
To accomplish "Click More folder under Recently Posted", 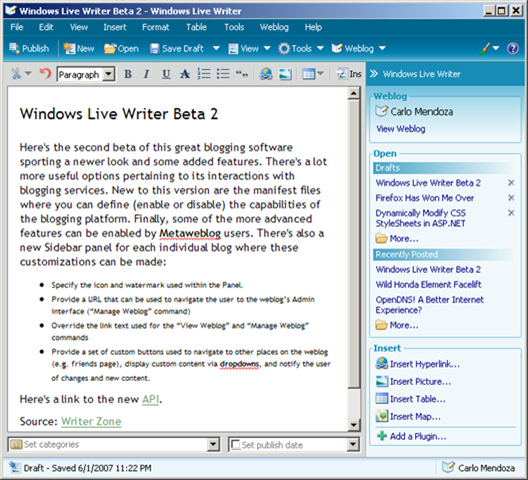I will [397, 325].
